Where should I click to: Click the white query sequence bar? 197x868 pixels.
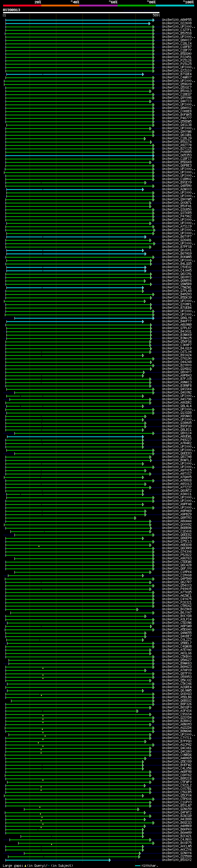click(81, 12)
